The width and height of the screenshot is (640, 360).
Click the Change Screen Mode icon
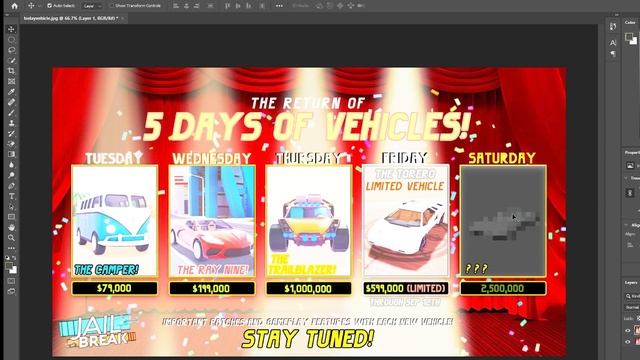(x=11, y=291)
